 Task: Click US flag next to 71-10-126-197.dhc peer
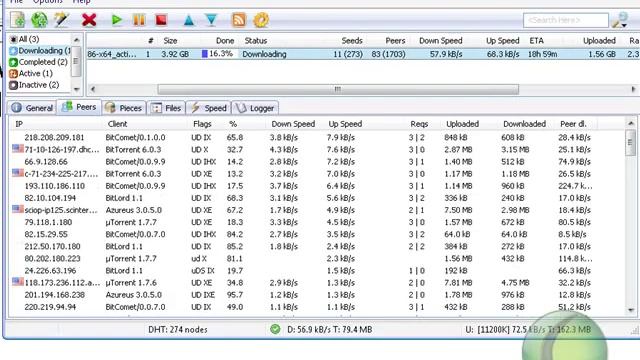pos(18,149)
